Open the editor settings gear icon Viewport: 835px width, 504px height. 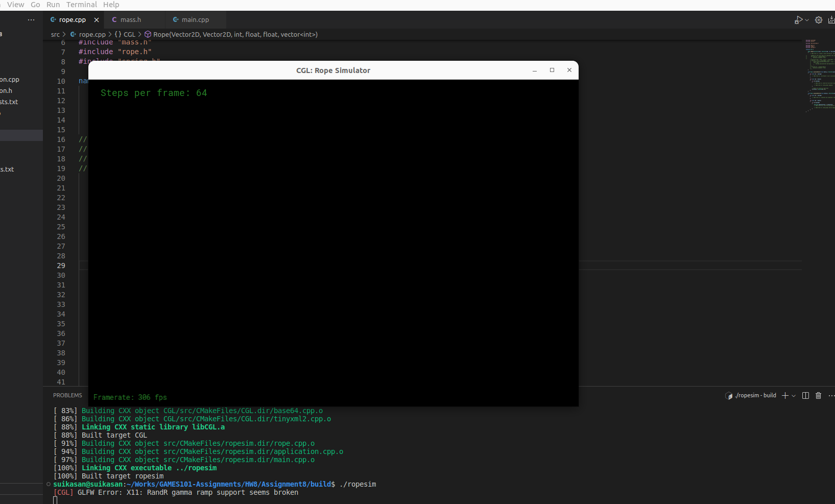pyautogui.click(x=819, y=20)
